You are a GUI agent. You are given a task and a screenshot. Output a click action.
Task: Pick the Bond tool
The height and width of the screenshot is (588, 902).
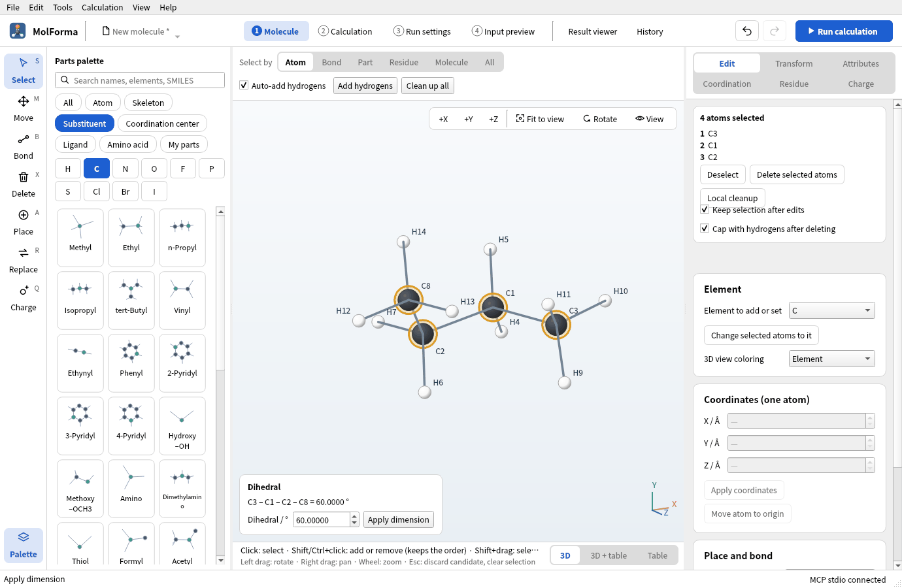coord(24,146)
